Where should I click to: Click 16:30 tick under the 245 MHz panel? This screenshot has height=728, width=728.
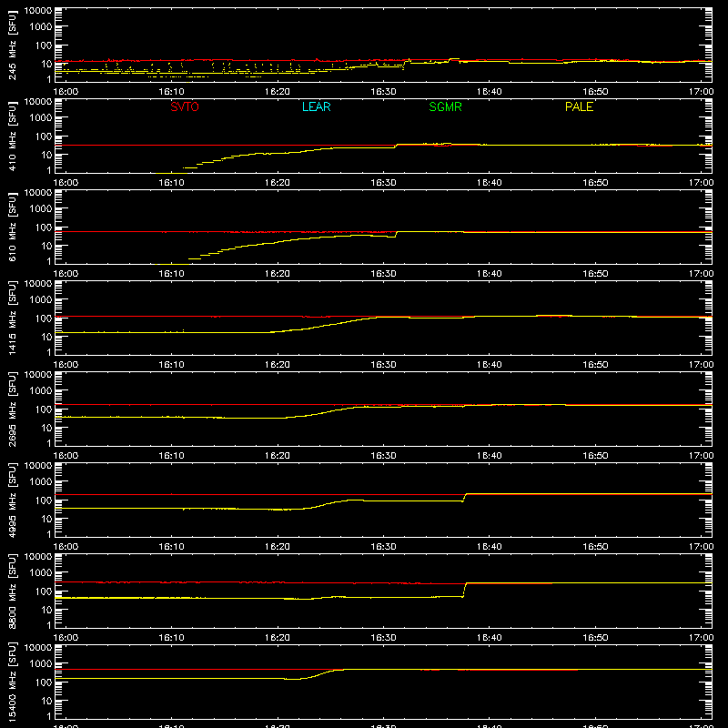pos(383,92)
